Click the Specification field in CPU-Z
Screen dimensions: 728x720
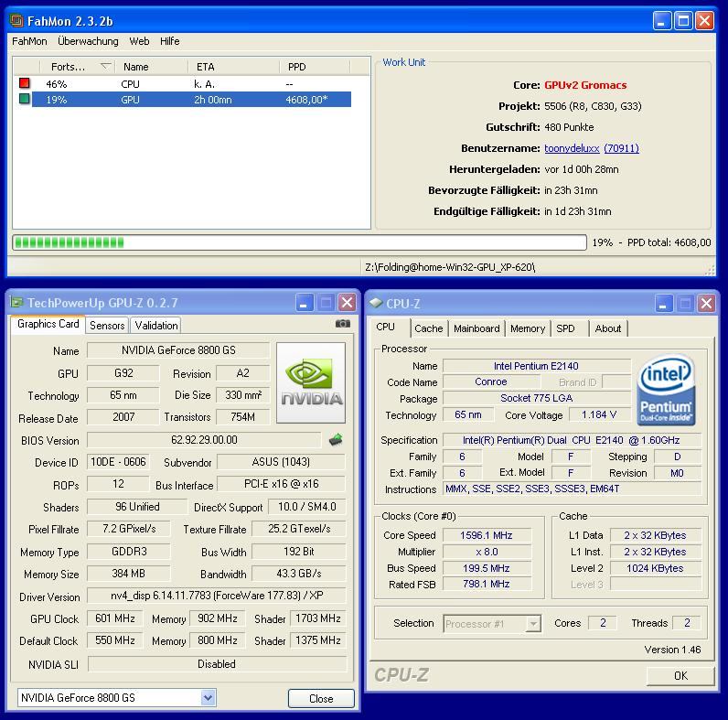coord(572,440)
